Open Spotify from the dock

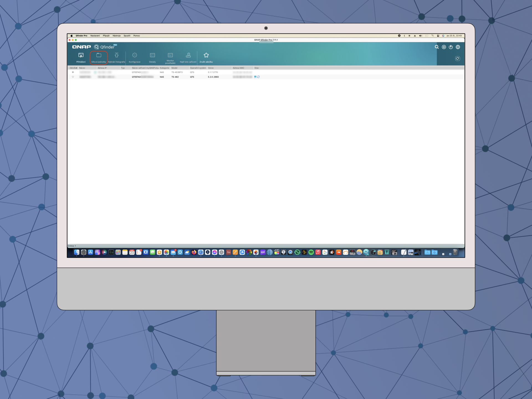tap(311, 252)
